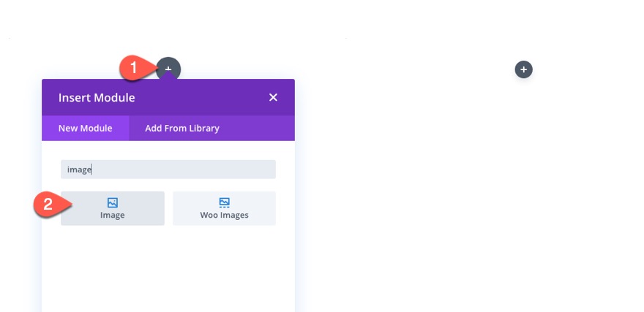Click the Insert Module header title
This screenshot has width=644, height=312.
click(97, 98)
